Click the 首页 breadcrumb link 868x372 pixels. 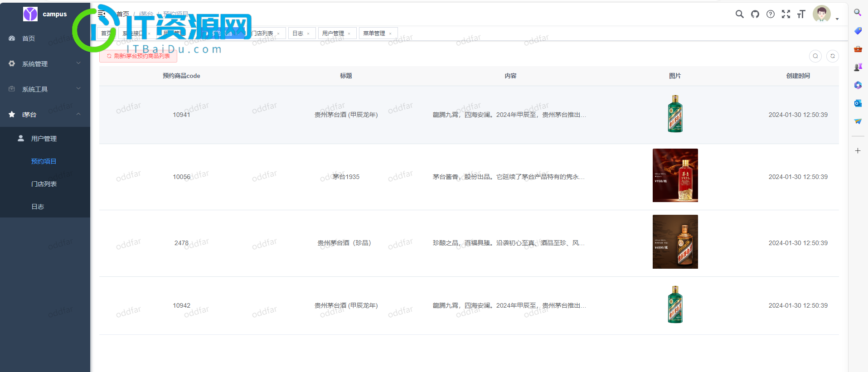coord(123,14)
